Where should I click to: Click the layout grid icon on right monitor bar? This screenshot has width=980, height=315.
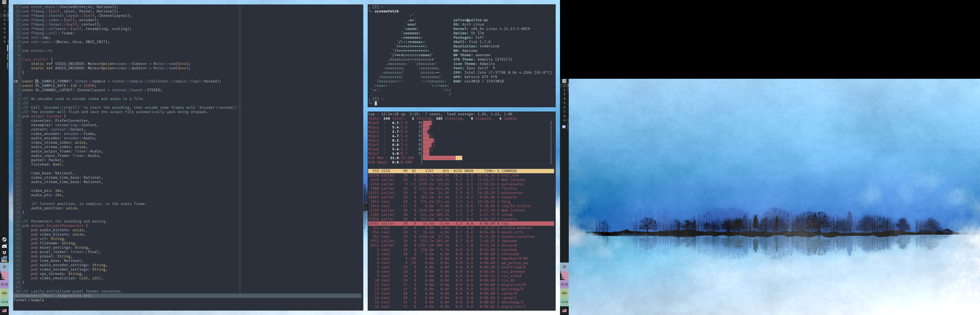564,81
